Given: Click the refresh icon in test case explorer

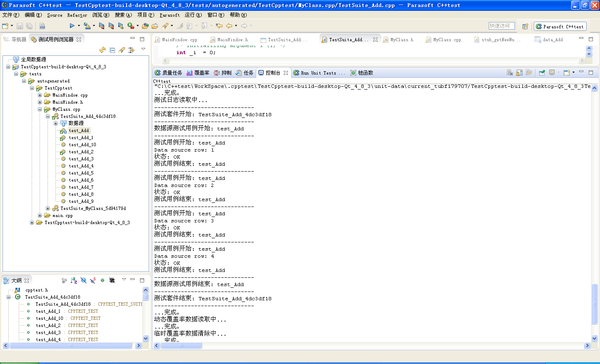Looking at the screenshot, I should 102,50.
